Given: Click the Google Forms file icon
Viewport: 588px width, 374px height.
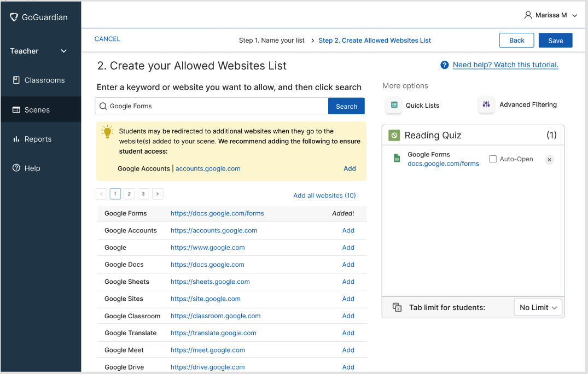Looking at the screenshot, I should (x=397, y=158).
